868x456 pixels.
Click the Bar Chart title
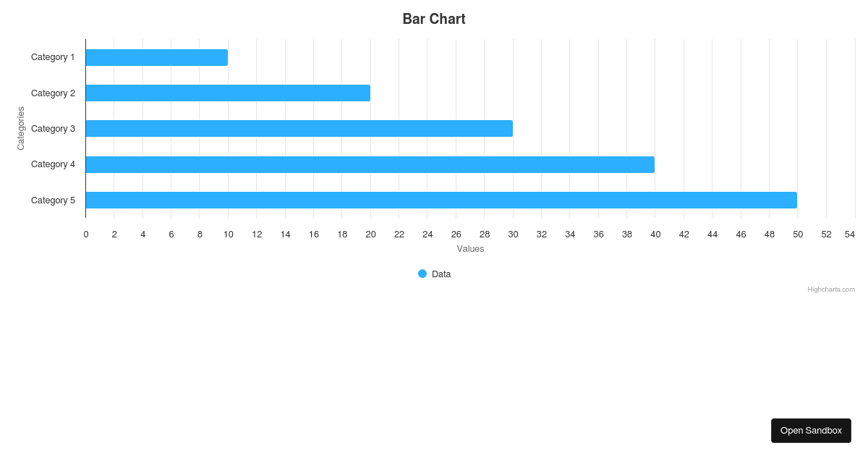click(x=434, y=19)
